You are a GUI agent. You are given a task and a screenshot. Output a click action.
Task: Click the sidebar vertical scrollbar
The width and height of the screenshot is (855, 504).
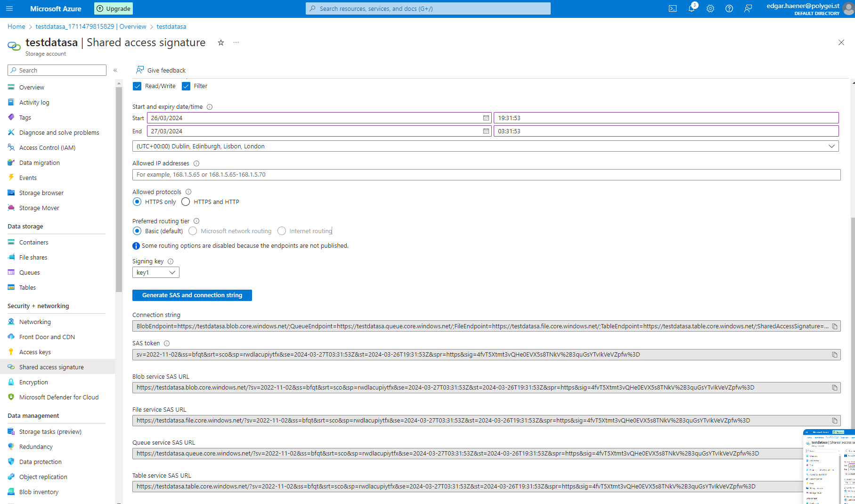119,188
